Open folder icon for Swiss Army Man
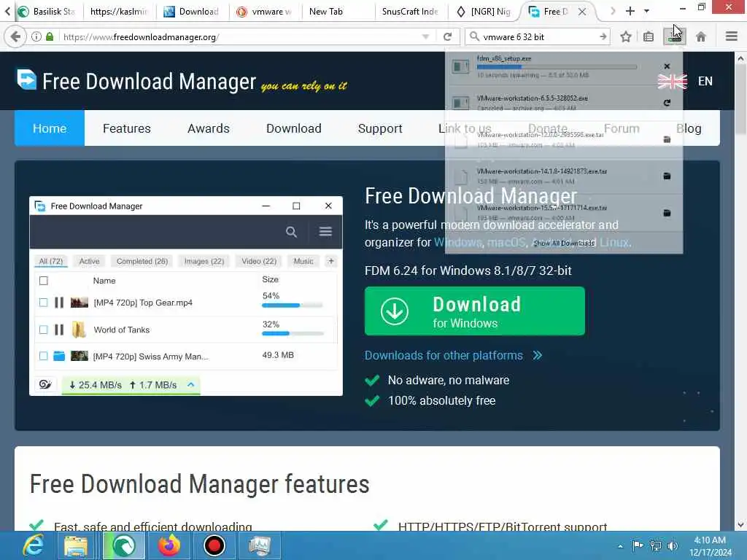Screen dimensions: 747x560 59,356
